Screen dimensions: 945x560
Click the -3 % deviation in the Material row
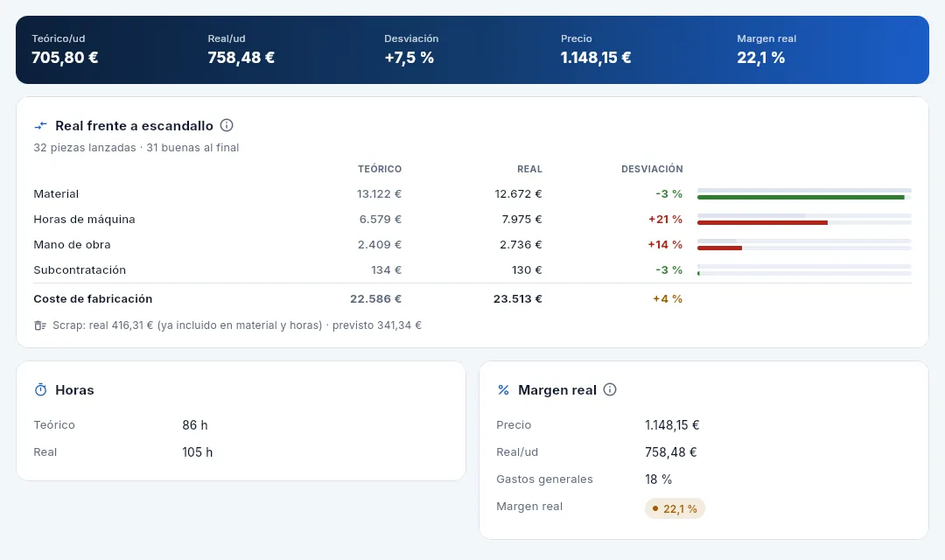669,194
